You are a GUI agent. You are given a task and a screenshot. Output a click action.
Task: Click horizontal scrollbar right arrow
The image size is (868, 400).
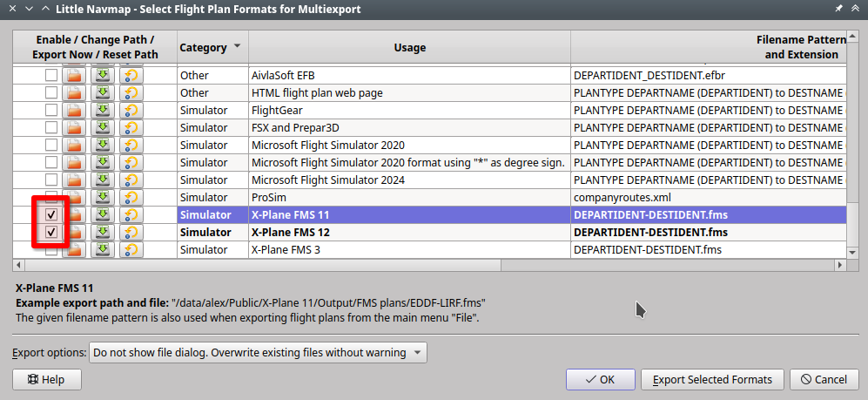click(x=840, y=266)
